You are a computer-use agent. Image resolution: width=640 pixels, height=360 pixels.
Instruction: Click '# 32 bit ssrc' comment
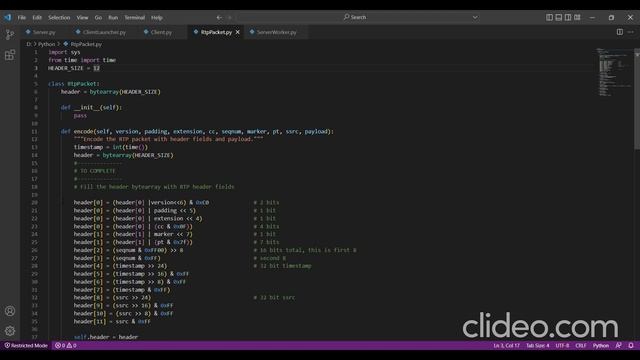274,298
